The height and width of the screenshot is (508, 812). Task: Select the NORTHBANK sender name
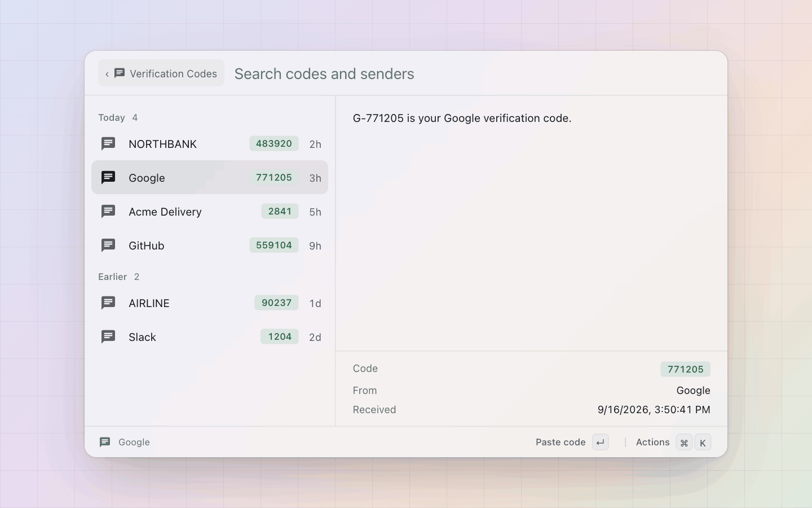click(162, 144)
